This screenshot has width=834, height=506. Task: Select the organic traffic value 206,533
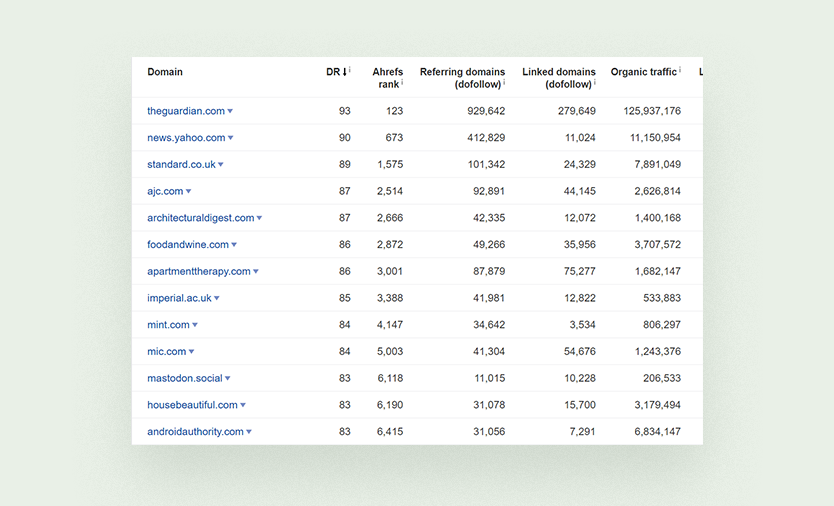(662, 378)
